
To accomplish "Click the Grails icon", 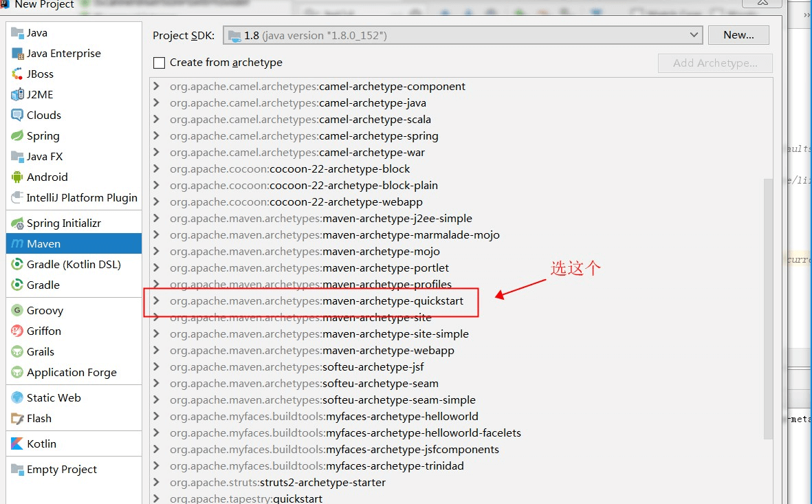I will (x=17, y=352).
